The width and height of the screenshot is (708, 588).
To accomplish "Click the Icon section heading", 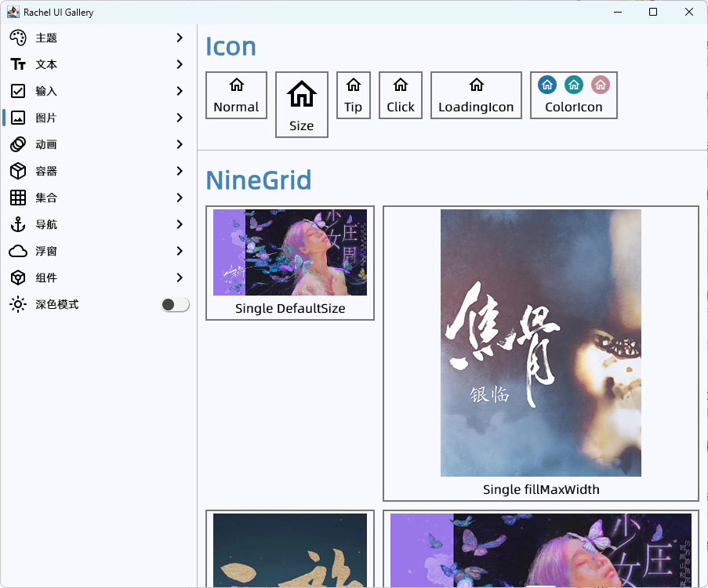I will [x=231, y=46].
